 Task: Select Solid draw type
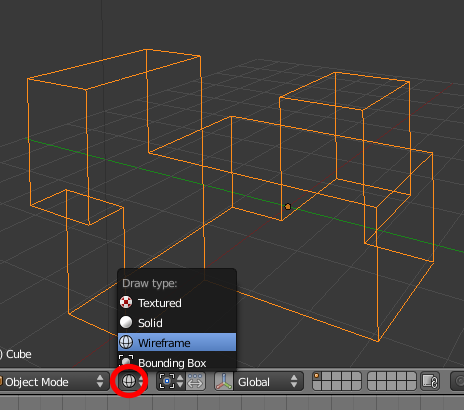click(x=177, y=323)
